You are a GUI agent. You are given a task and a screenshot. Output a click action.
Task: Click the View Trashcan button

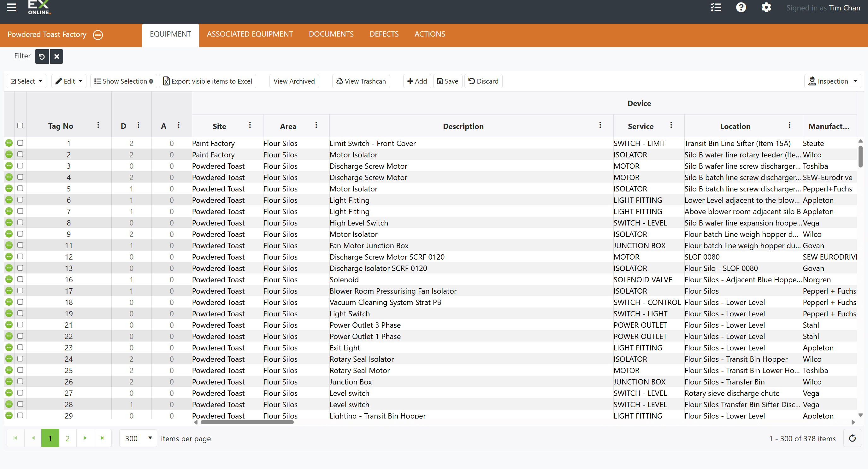[361, 81]
